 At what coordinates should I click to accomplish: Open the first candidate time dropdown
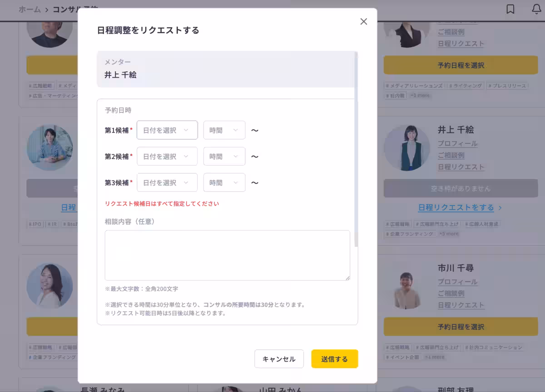pos(224,130)
